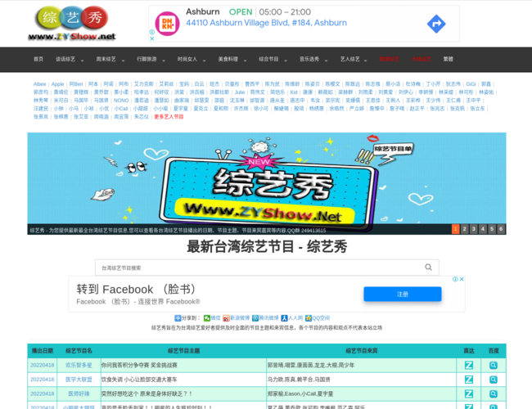Click the 综艺节目主题 table column header
Screen dimensions: 532x409
(183, 351)
